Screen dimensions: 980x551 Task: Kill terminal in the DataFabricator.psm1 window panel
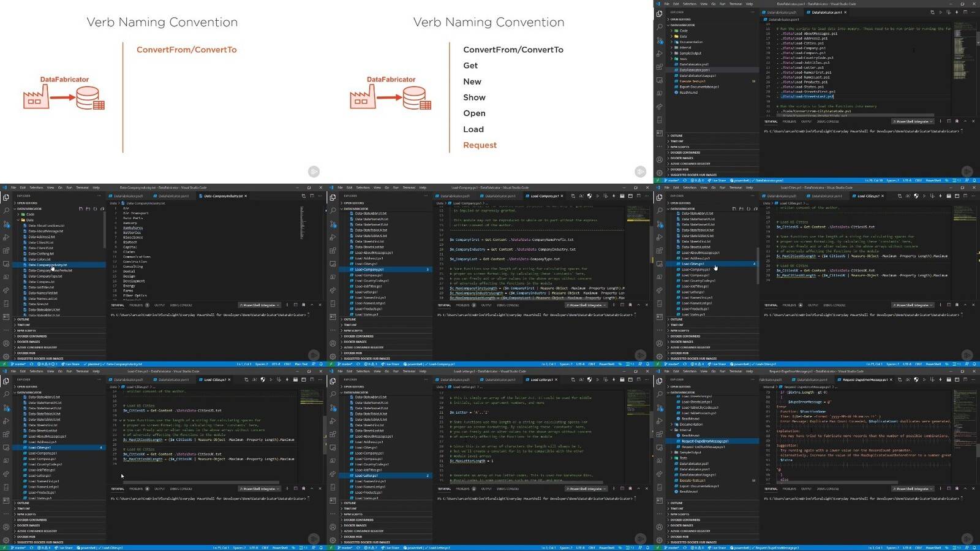pos(957,121)
